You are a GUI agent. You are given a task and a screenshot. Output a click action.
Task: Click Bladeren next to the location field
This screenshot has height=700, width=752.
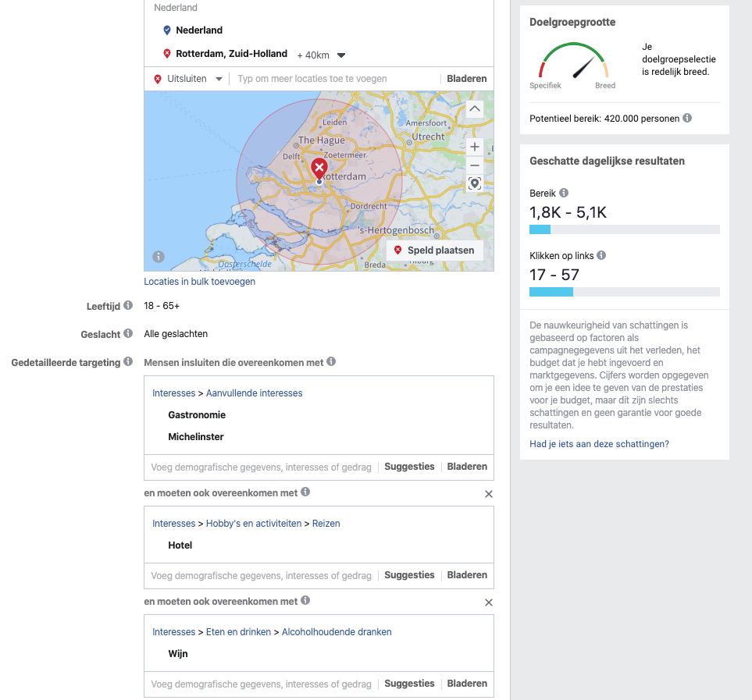[467, 79]
